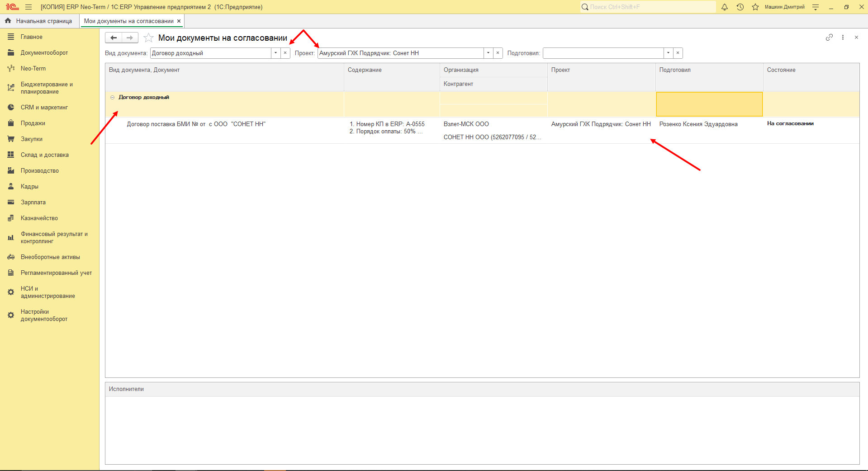
Task: Click the notifications bell icon
Action: 725,7
